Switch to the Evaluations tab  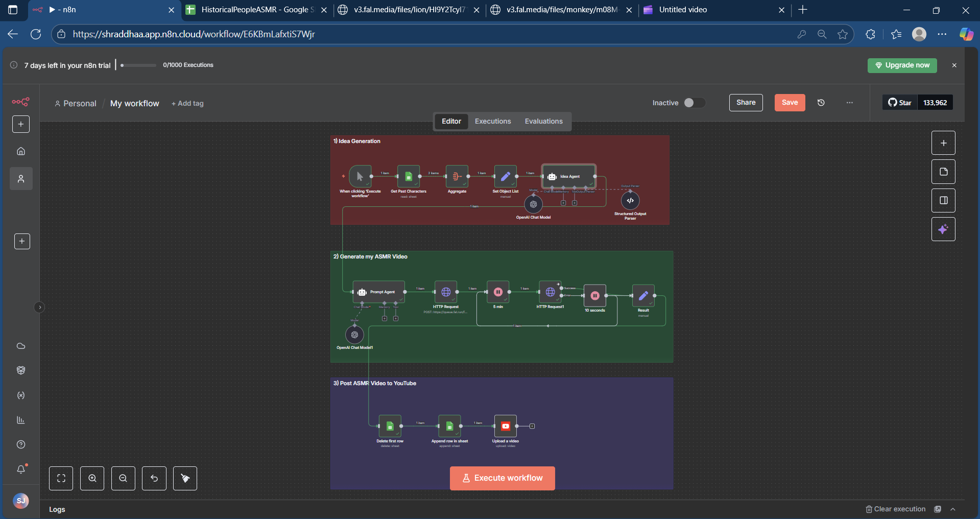pyautogui.click(x=544, y=121)
